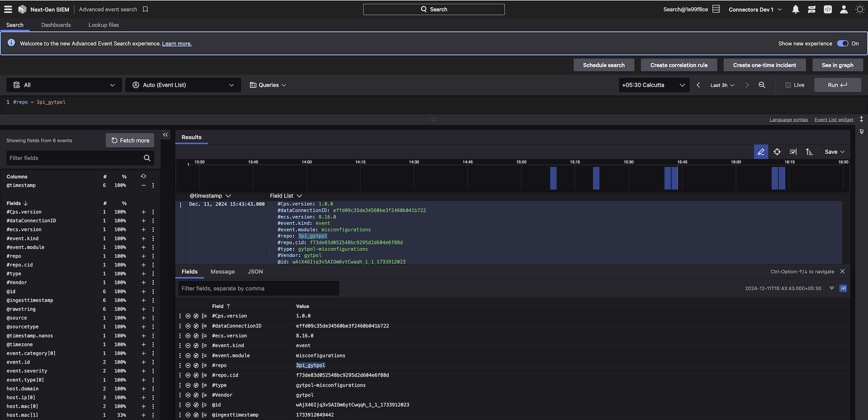Close the event details panel

pyautogui.click(x=842, y=271)
